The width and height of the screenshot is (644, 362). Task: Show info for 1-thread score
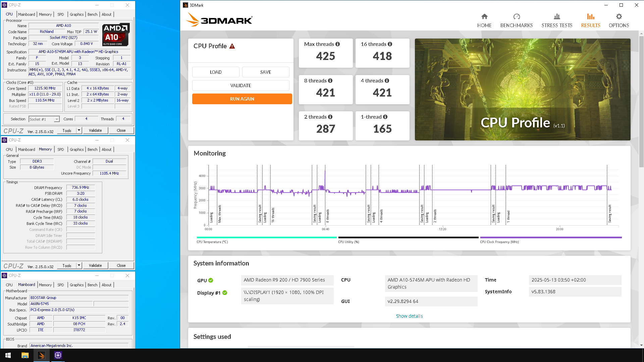point(385,117)
